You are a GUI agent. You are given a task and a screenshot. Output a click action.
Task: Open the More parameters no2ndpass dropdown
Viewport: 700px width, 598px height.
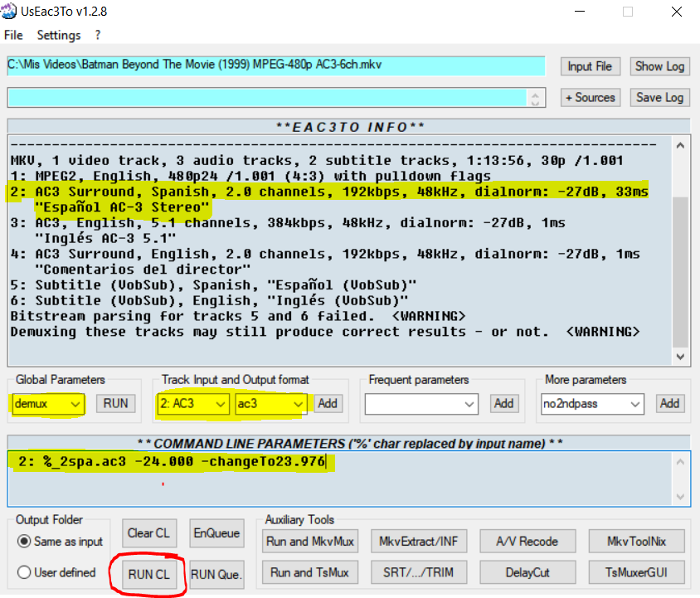tap(592, 404)
